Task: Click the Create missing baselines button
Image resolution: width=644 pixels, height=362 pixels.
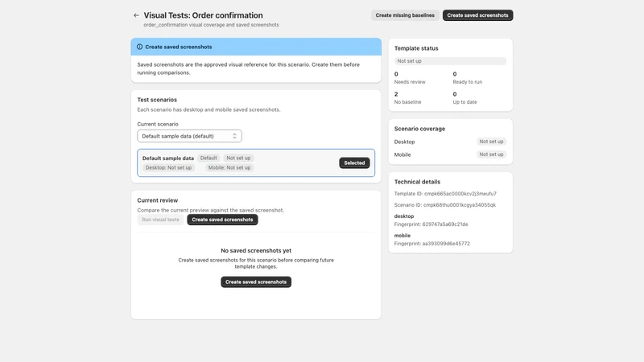Action: pos(405,15)
